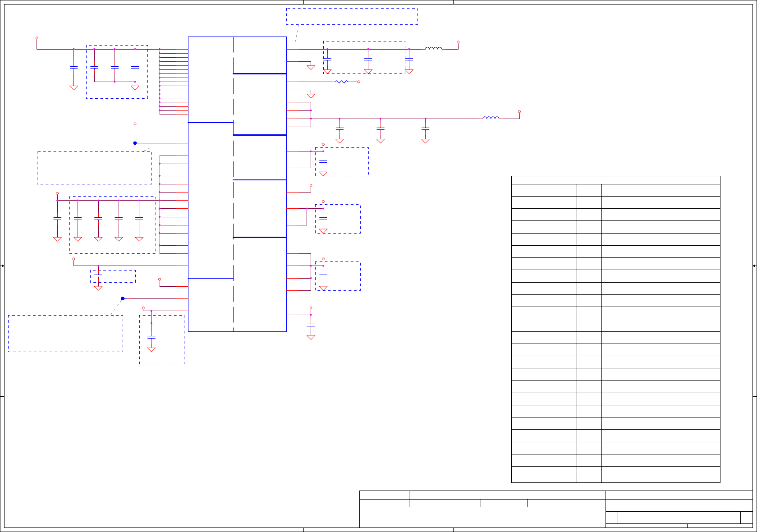Screen dimensions: 757x532
Task: Select the large central IC block
Action: 237,184
